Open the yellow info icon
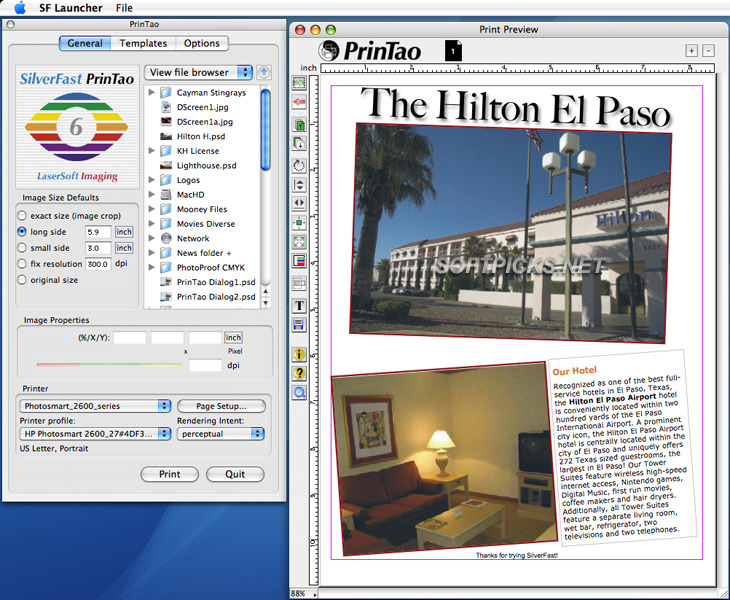This screenshot has height=600, width=730. (299, 354)
